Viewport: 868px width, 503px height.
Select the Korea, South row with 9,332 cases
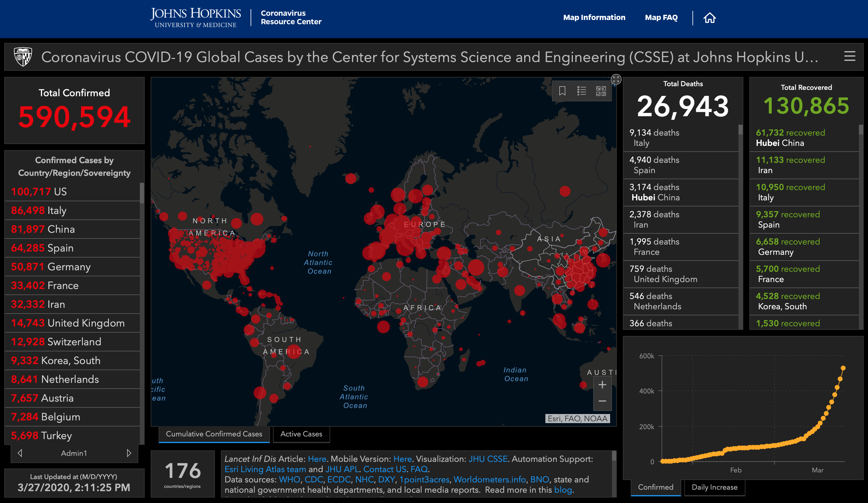(x=72, y=361)
